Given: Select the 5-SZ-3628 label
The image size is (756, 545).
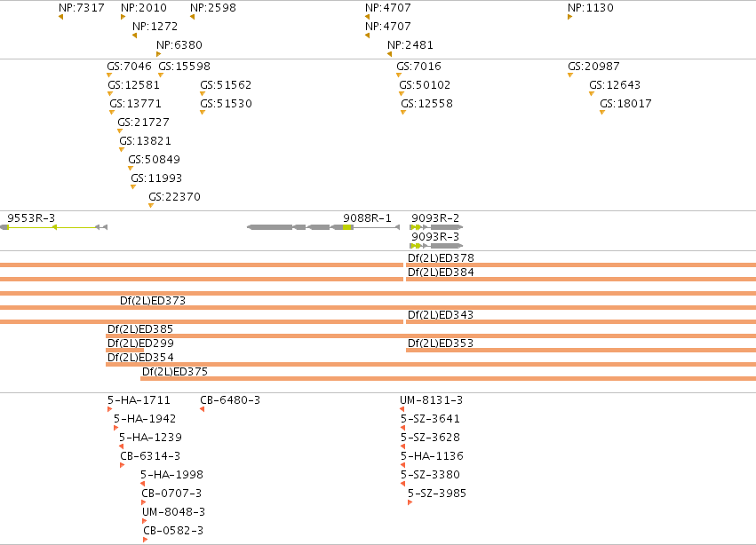Looking at the screenshot, I should point(430,438).
